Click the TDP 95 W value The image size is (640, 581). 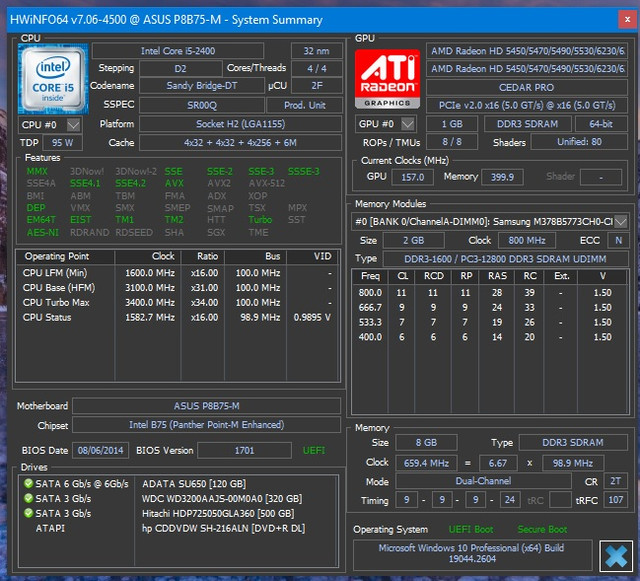click(x=62, y=143)
